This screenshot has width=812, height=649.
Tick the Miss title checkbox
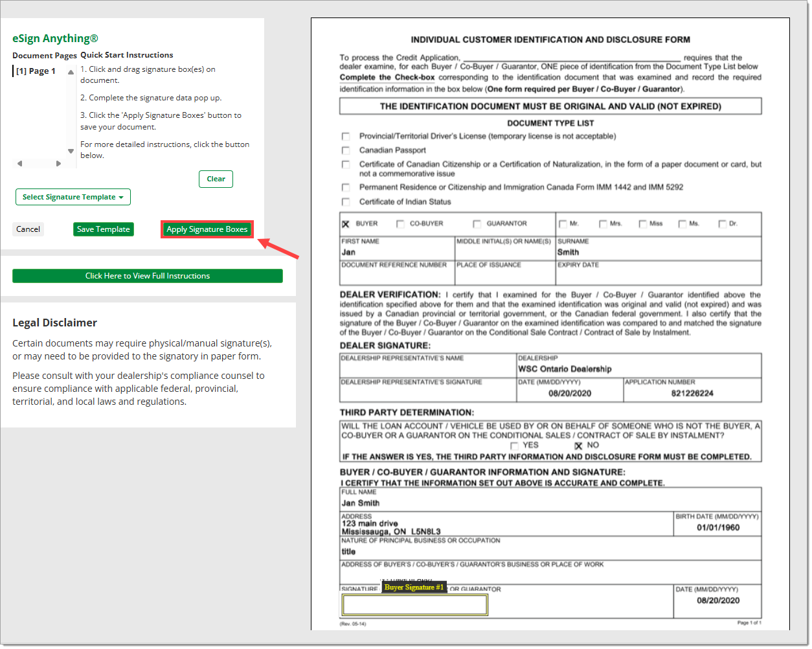tap(642, 224)
